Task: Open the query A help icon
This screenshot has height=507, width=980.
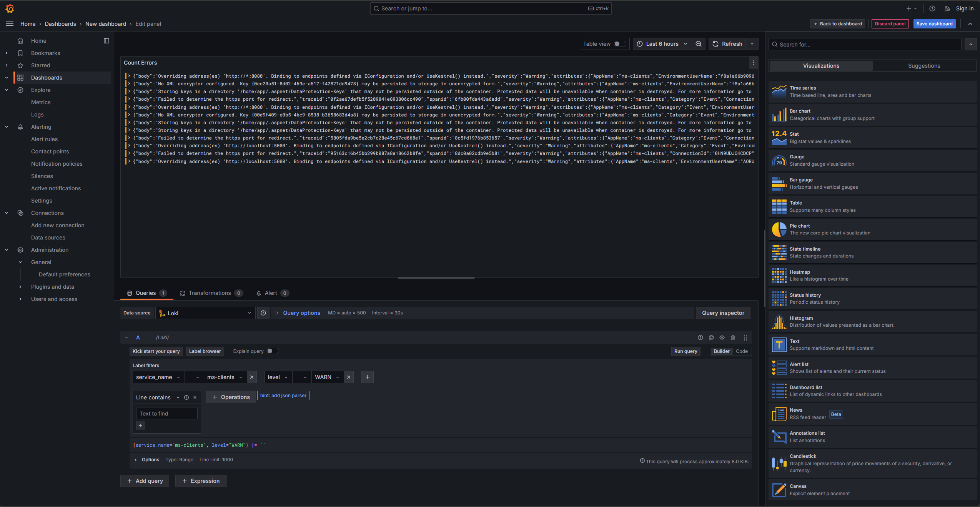Action: (700, 337)
